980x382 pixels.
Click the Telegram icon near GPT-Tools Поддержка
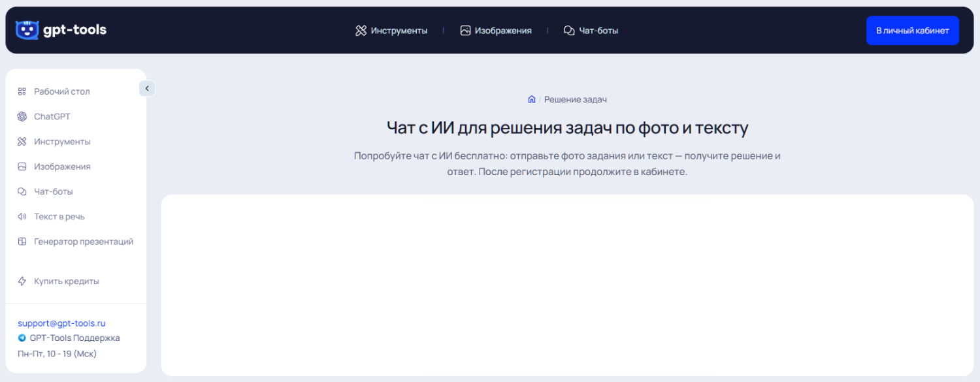coord(22,338)
